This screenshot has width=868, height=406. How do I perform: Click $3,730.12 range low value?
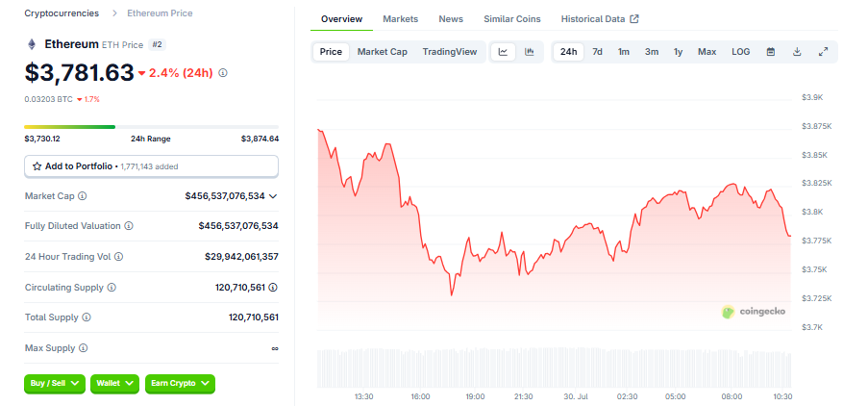pyautogui.click(x=42, y=139)
